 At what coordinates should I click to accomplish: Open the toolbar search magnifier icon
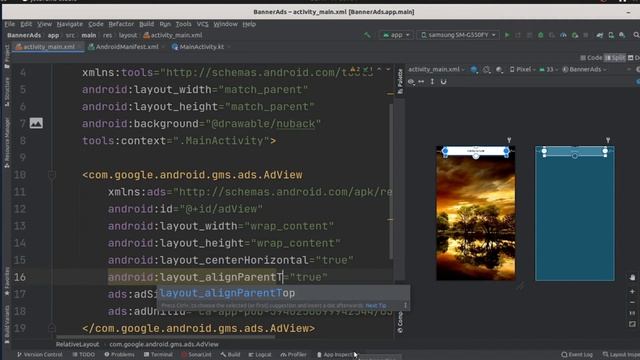[636, 36]
